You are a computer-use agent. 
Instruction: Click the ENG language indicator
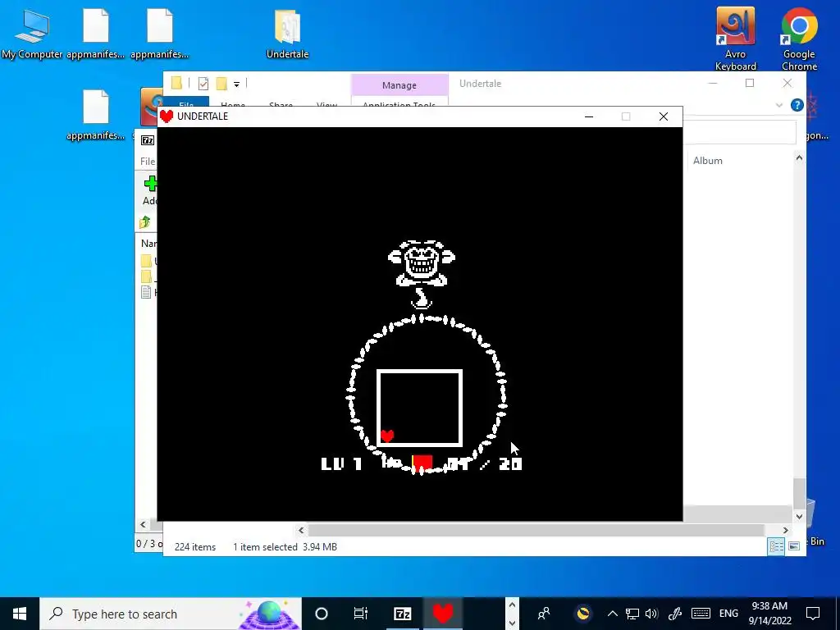point(728,614)
